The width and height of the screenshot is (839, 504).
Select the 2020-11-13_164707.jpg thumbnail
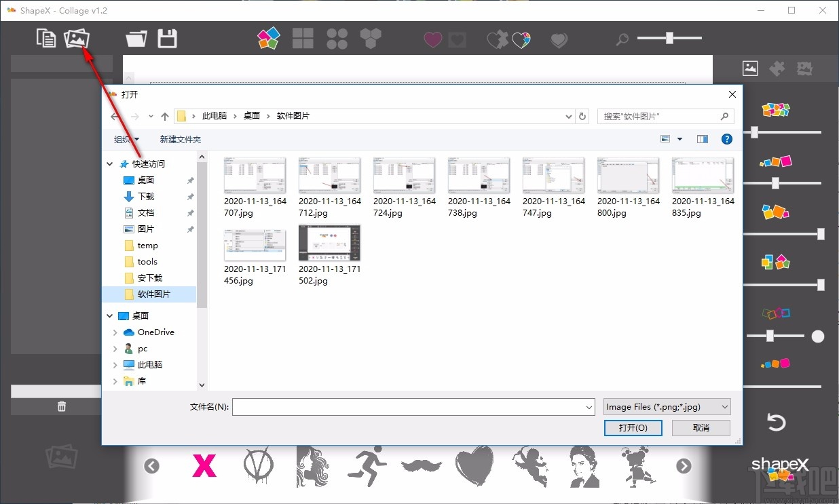[x=255, y=175]
